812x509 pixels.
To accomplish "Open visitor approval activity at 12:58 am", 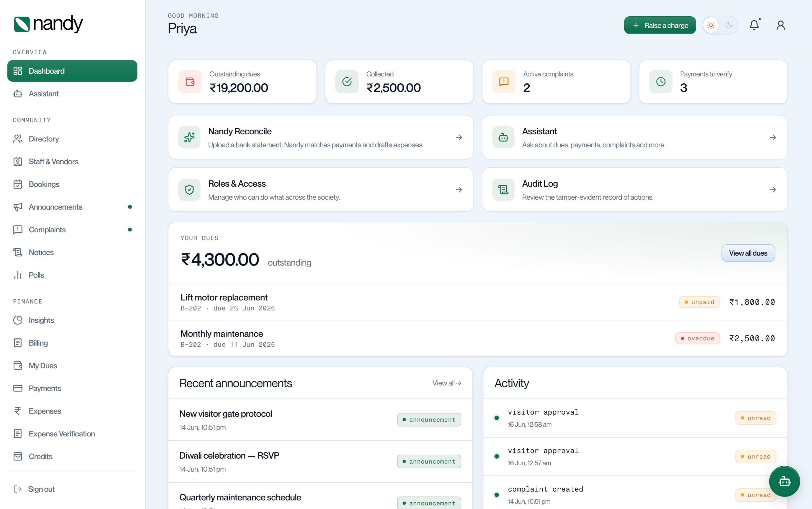I will 635,418.
